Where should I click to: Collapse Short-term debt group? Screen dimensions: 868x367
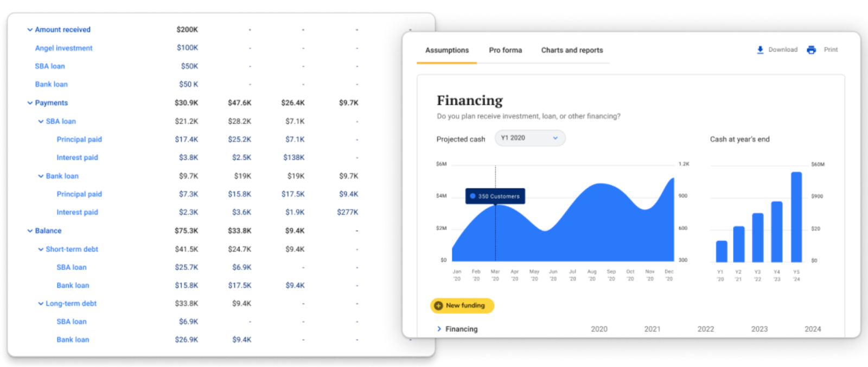(41, 249)
